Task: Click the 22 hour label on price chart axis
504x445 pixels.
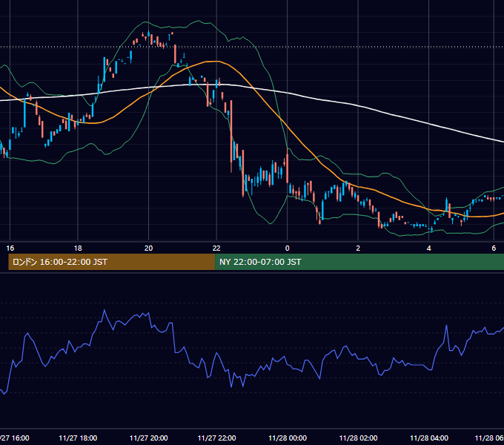Action: click(216, 248)
